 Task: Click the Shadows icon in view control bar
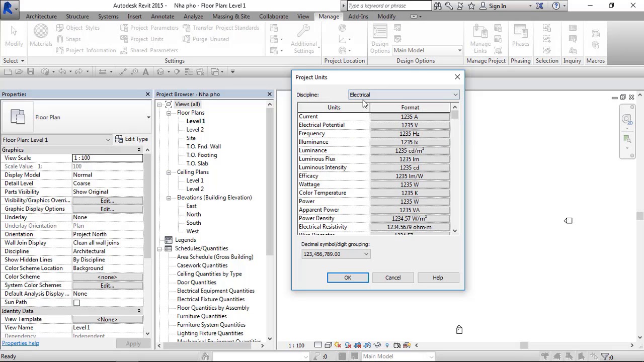pyautogui.click(x=348, y=345)
